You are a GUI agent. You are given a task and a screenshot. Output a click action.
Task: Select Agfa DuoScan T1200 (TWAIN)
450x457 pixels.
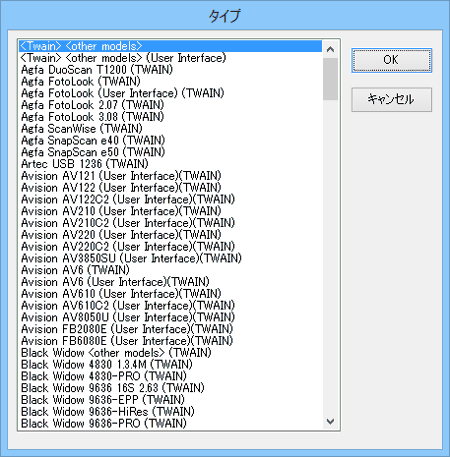point(170,70)
